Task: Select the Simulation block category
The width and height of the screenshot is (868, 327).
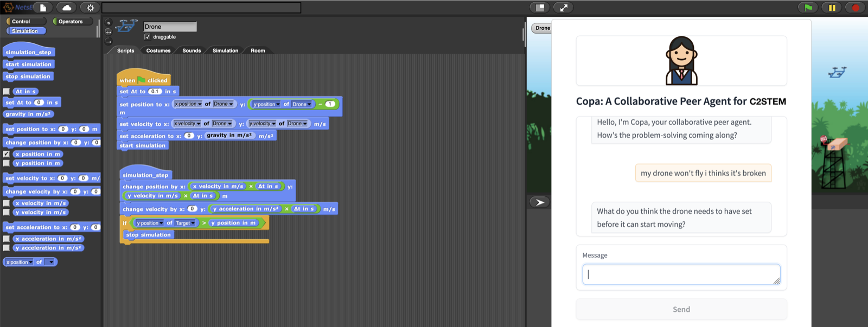Action: 25,31
